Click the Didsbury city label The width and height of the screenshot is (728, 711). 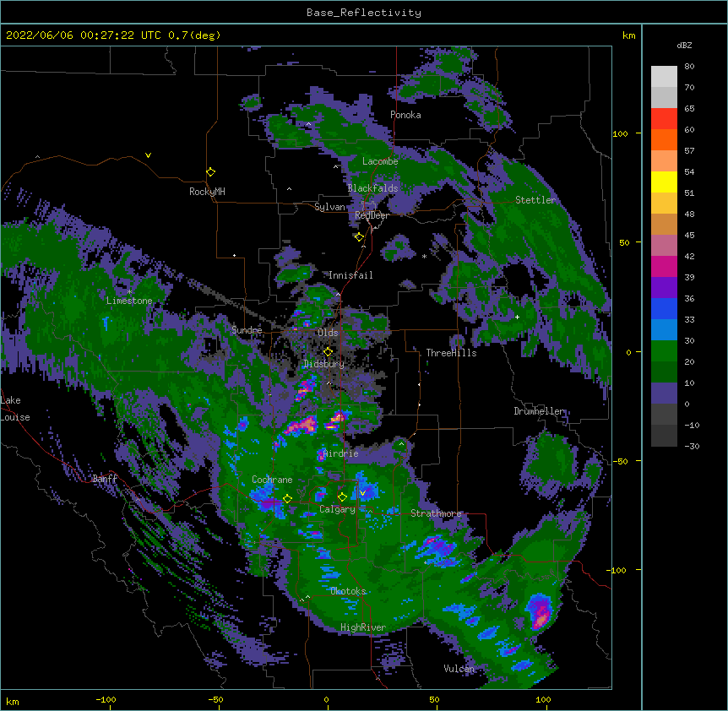pyautogui.click(x=323, y=364)
